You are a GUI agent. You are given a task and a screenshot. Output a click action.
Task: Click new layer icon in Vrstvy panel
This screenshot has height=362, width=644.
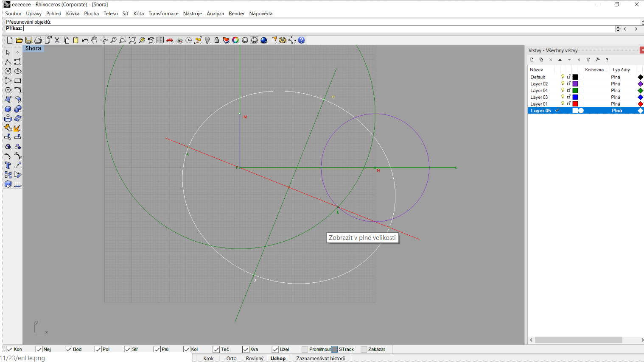(532, 60)
